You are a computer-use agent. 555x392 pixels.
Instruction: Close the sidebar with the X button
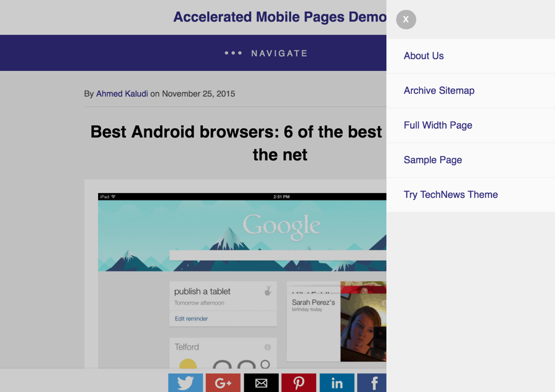pyautogui.click(x=406, y=20)
